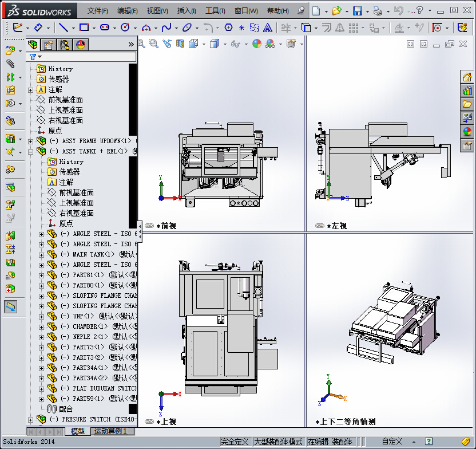Open the SolidWorks Resources home pane icon

click(x=467, y=77)
